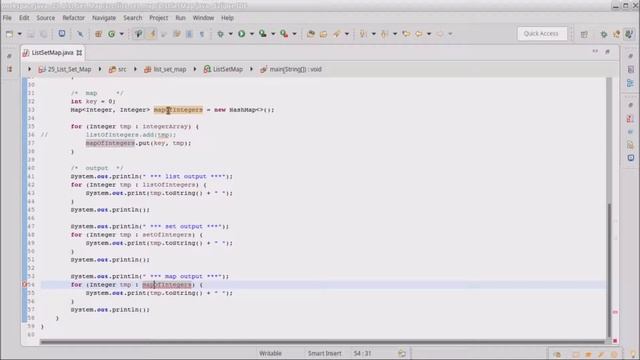
Task: Click the External Tools run icon
Action: click(x=284, y=34)
